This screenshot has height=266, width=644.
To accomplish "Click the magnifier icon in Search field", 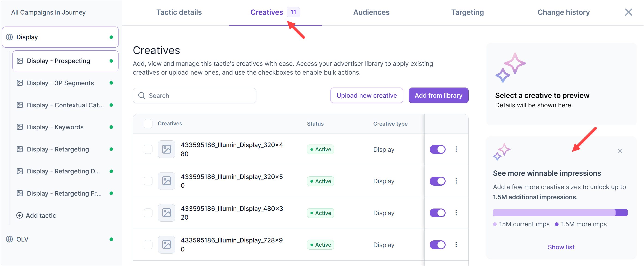I will (142, 96).
